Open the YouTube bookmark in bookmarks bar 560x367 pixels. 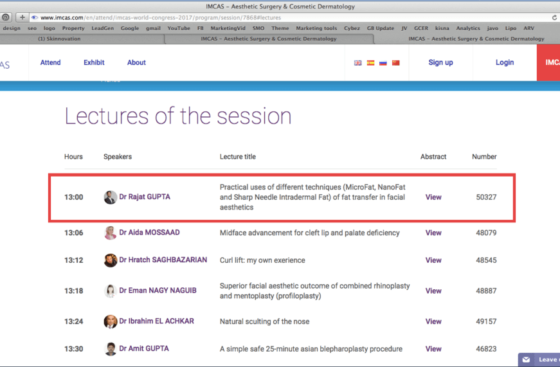(179, 28)
